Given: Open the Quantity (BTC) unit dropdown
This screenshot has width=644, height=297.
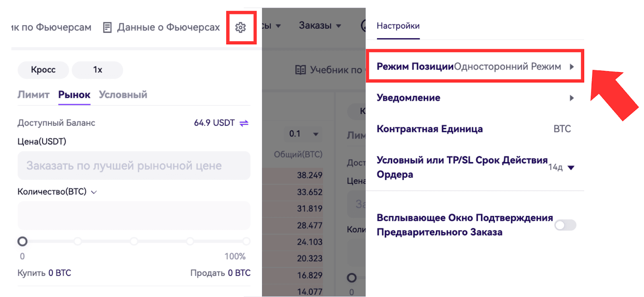Looking at the screenshot, I should 94,192.
